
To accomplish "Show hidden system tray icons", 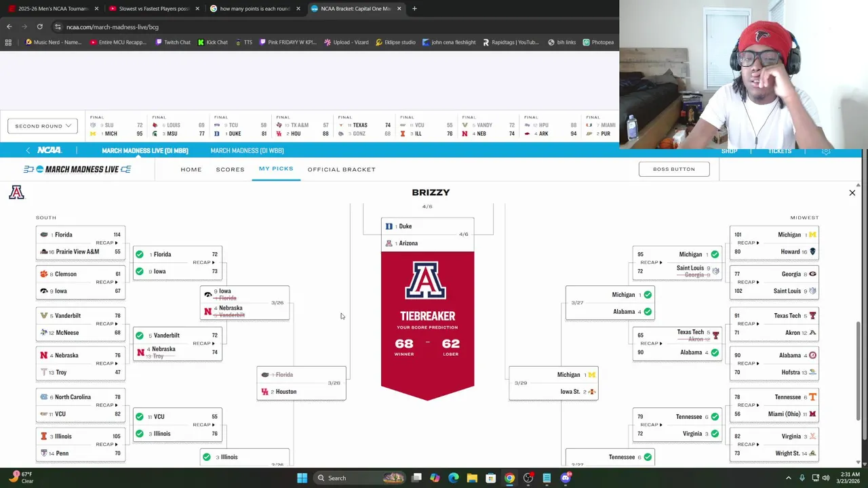I will tap(788, 478).
